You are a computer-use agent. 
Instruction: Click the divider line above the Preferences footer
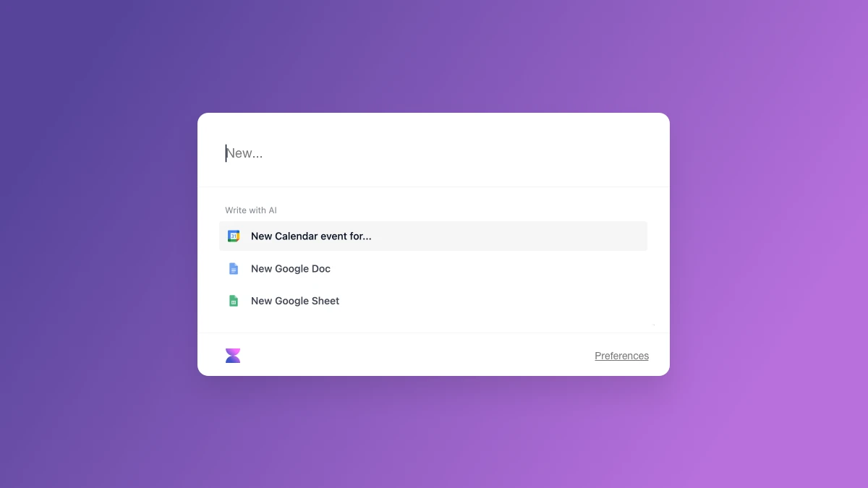(433, 333)
